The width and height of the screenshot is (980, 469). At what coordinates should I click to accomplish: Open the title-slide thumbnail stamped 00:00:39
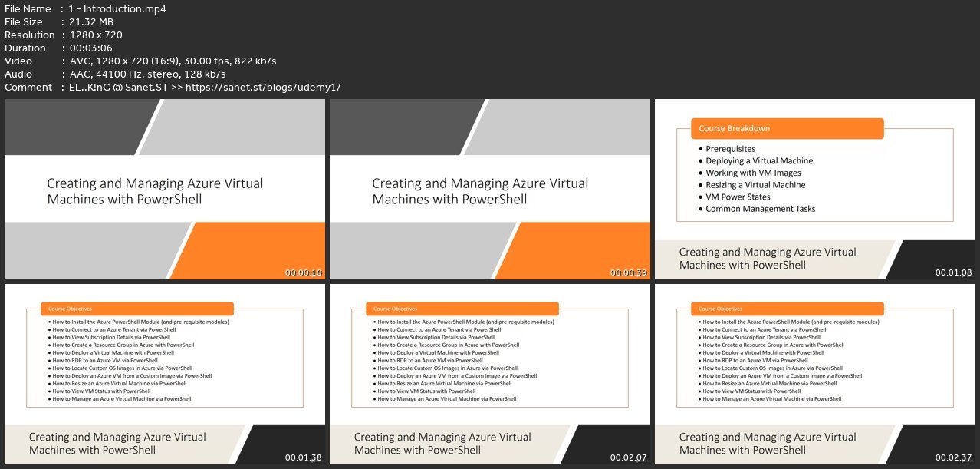(x=490, y=189)
